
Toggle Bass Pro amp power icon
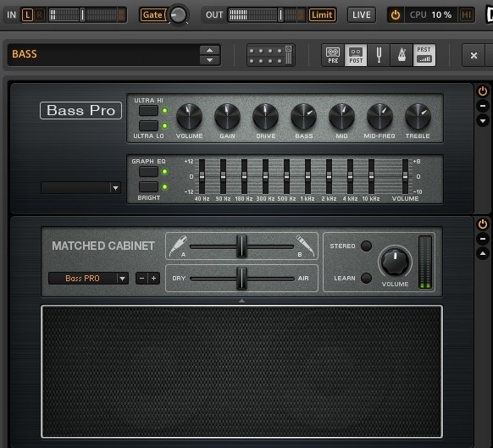483,91
